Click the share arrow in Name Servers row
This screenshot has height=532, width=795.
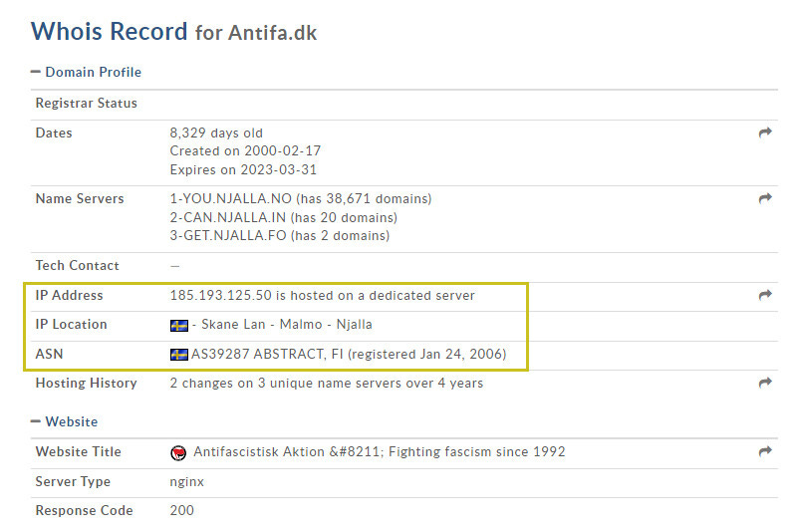click(765, 198)
